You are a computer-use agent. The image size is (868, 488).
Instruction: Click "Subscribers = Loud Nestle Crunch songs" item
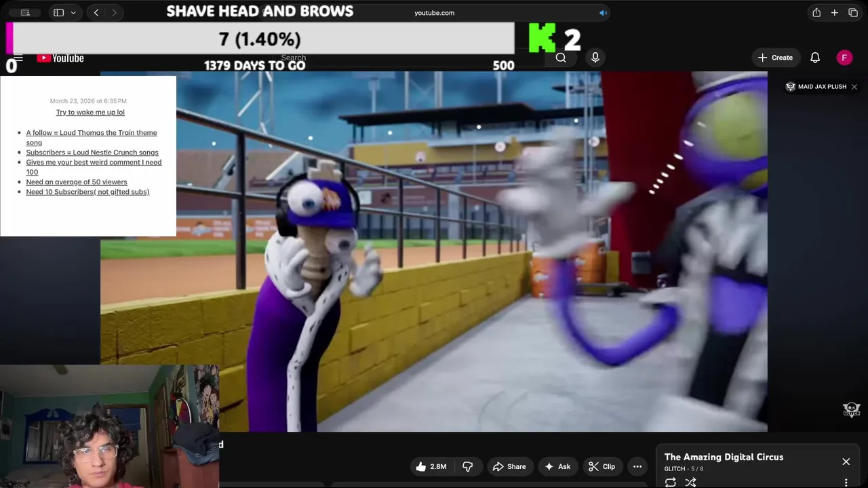[x=92, y=152]
